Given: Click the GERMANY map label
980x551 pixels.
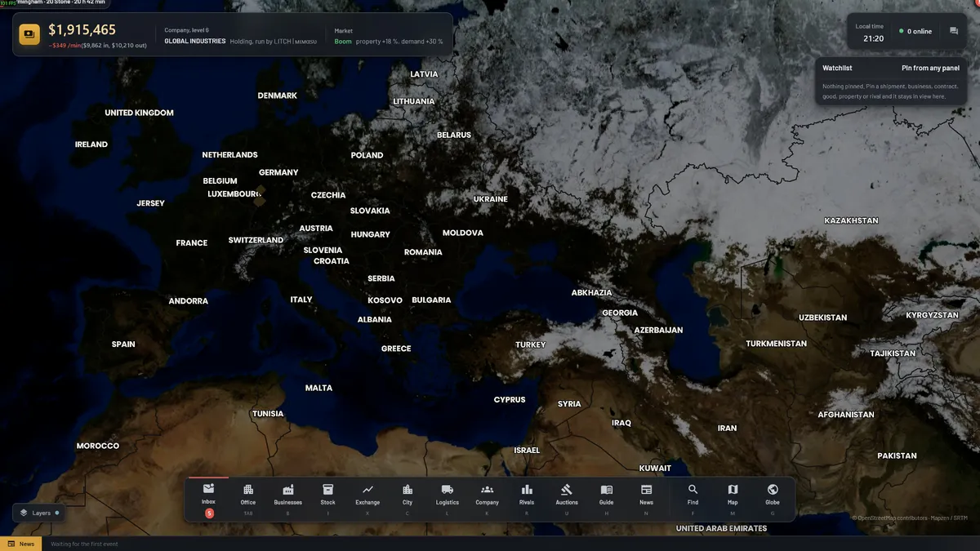Looking at the screenshot, I should [278, 172].
